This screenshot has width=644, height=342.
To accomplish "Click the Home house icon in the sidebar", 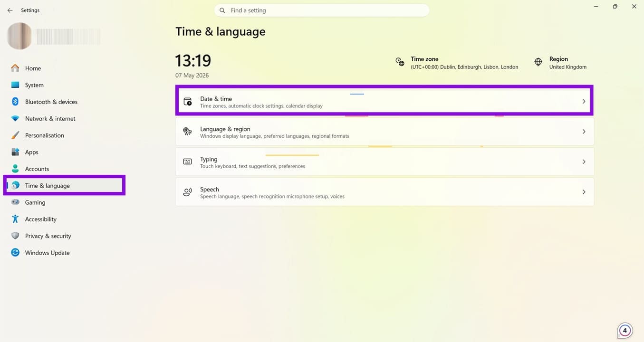I will tap(15, 68).
